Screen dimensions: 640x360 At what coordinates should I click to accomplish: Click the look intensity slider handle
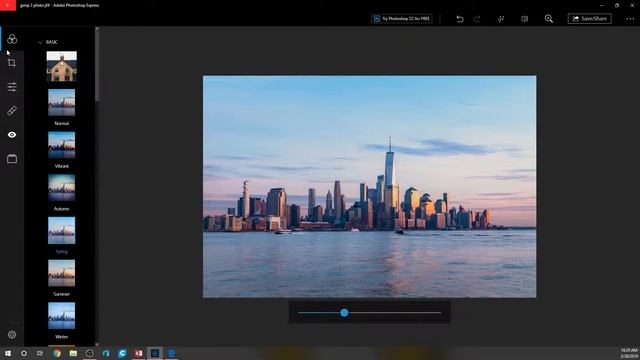click(x=344, y=313)
